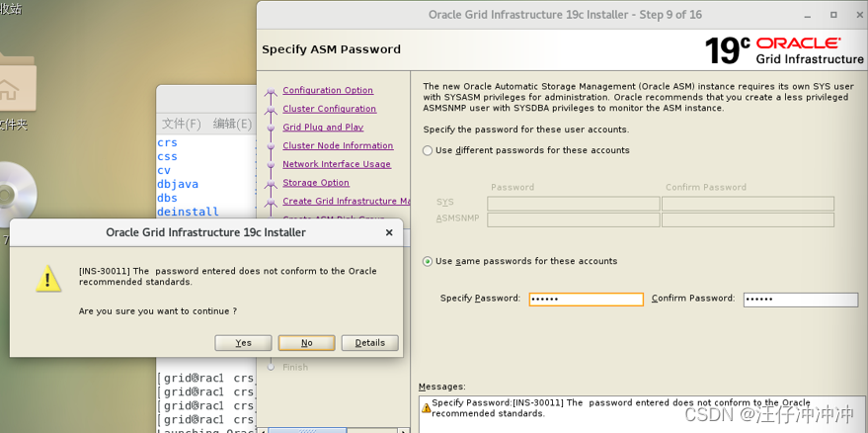This screenshot has width=868, height=433.
Task: Click the deinstall entry in the terminal
Action: (x=188, y=212)
